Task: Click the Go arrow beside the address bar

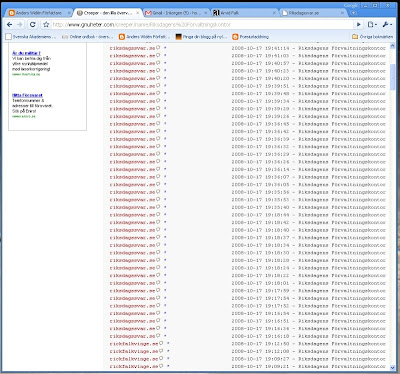Action: [359, 25]
